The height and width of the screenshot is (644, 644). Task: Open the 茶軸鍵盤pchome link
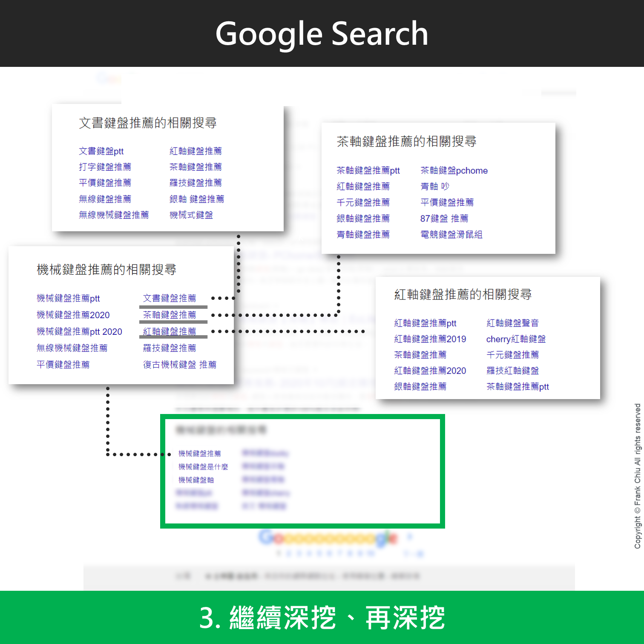click(x=454, y=171)
